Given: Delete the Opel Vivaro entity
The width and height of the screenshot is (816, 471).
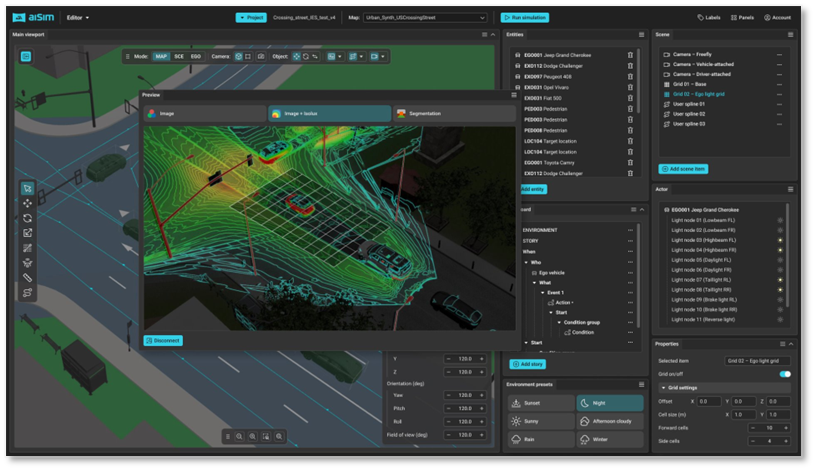Looking at the screenshot, I should pos(630,87).
